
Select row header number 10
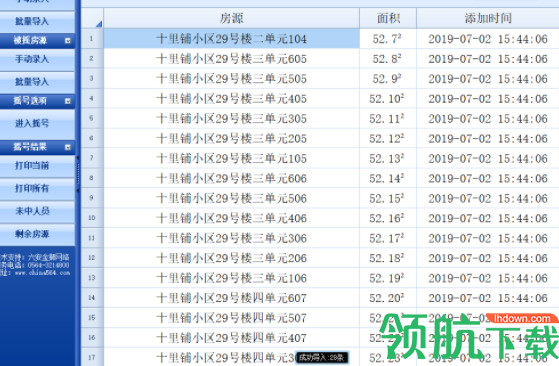pyautogui.click(x=92, y=218)
